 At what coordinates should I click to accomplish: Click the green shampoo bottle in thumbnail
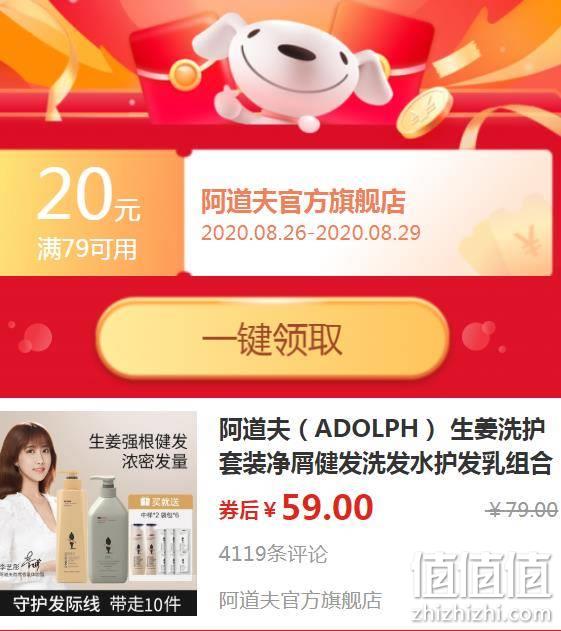(x=108, y=530)
